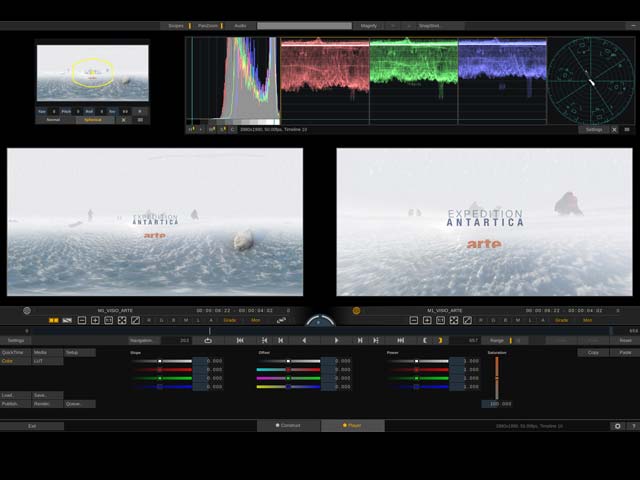Close the scopes panel with the X
This screenshot has width=640, height=480.
[x=614, y=130]
